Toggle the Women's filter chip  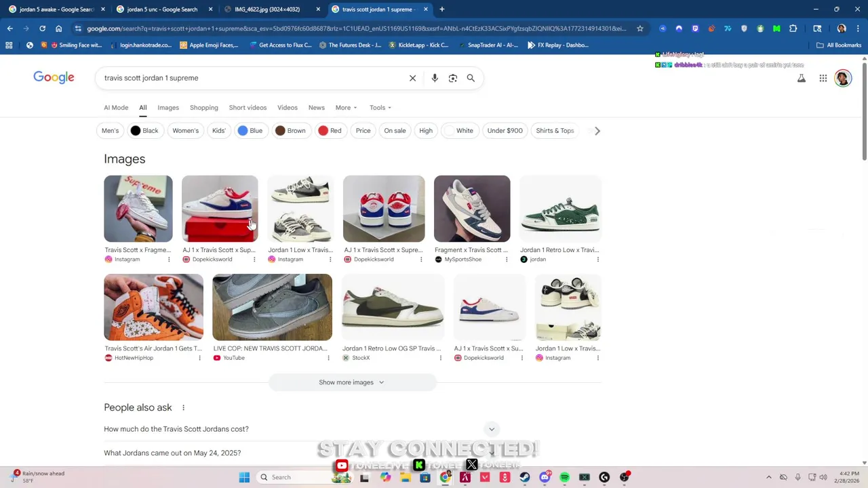[x=185, y=131]
